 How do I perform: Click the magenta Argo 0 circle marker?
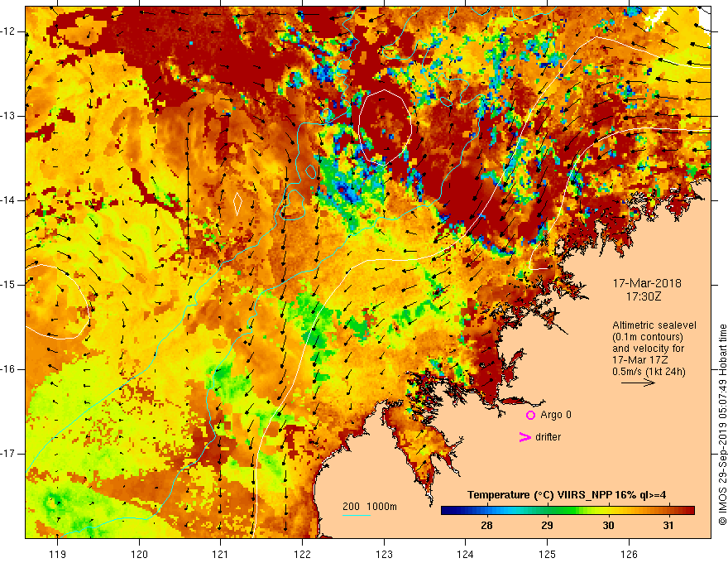530,415
